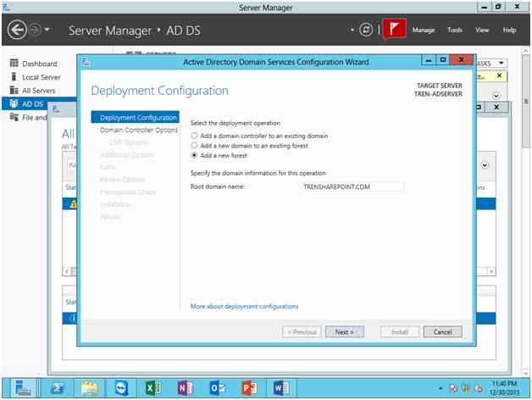
Task: Click the Install button in wizard
Action: tap(400, 332)
